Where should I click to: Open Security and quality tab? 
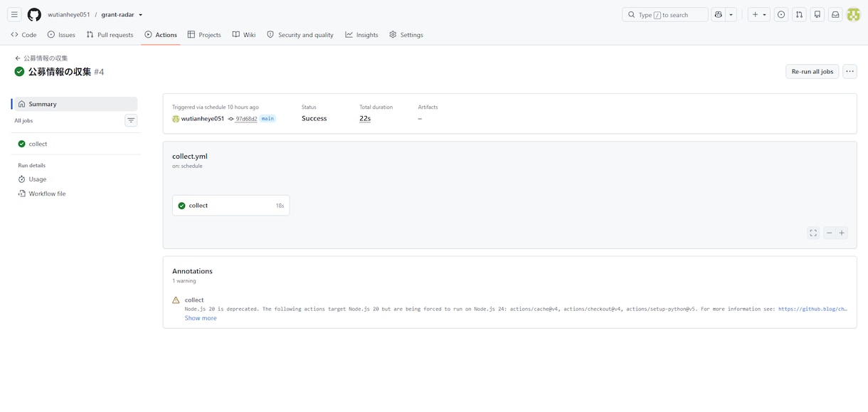[x=300, y=34]
